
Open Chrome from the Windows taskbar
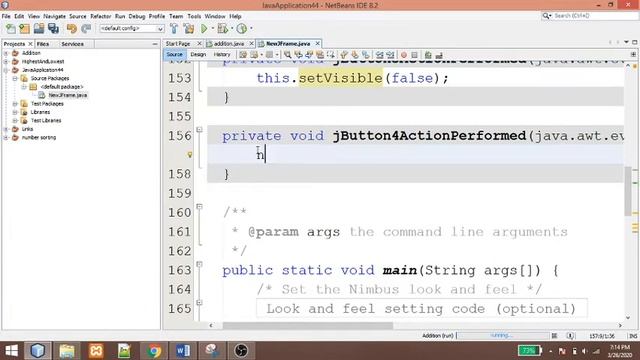154,351
